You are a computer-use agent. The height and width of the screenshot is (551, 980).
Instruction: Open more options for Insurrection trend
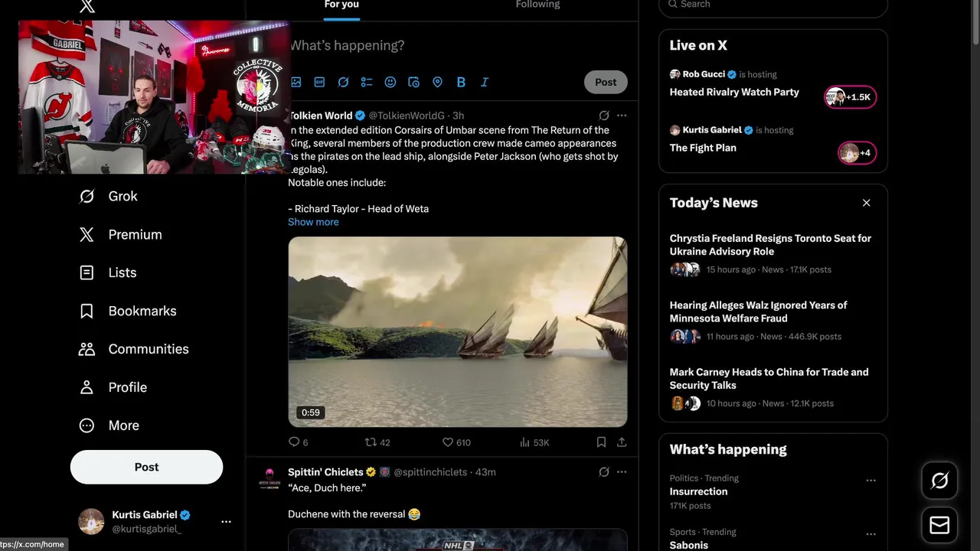[x=871, y=481]
